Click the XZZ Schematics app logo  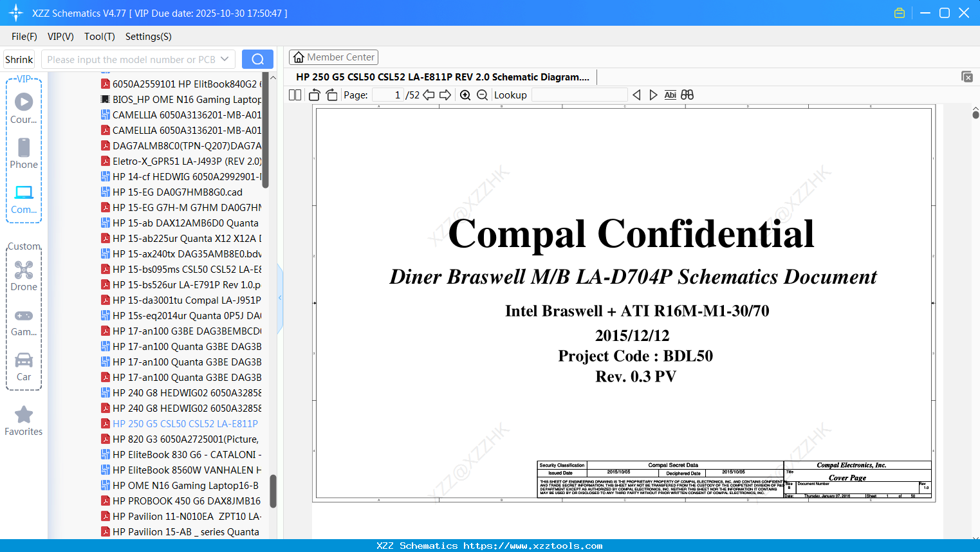pos(16,13)
